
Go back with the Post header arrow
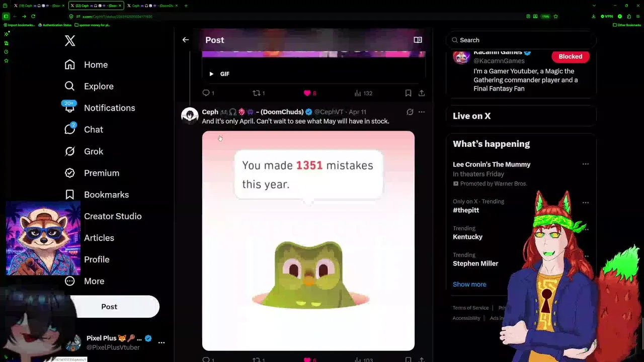(186, 40)
